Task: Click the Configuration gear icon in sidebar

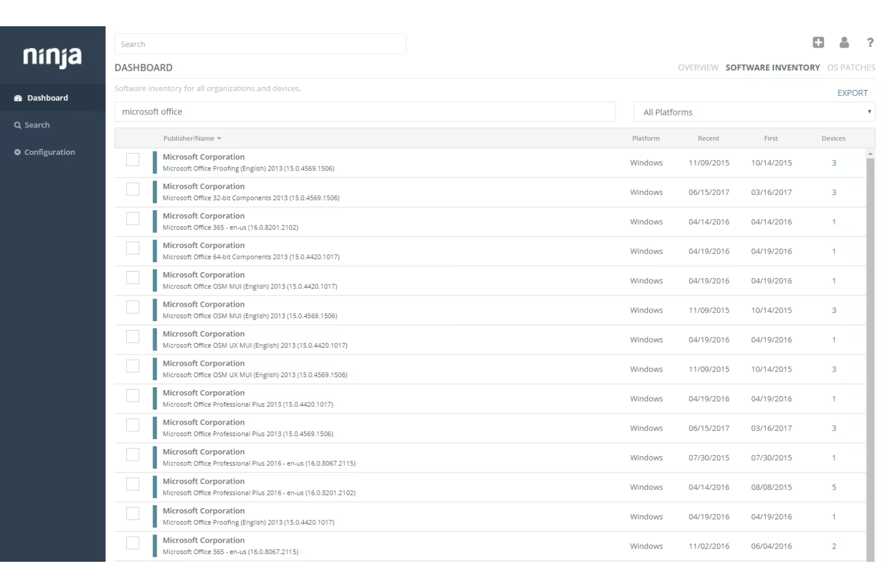Action: point(17,153)
